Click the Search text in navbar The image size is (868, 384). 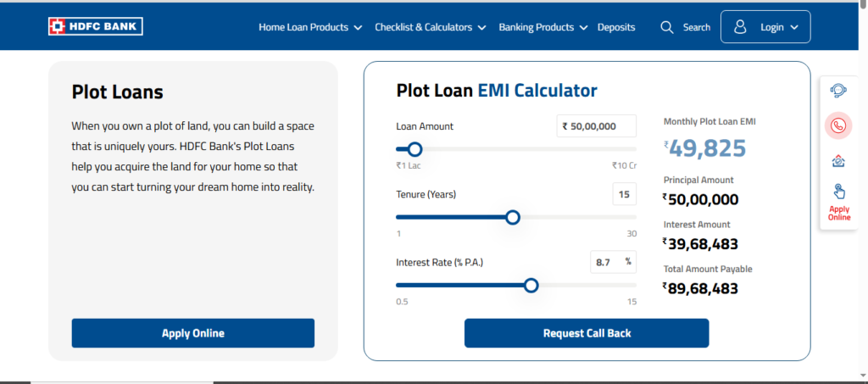coord(697,27)
